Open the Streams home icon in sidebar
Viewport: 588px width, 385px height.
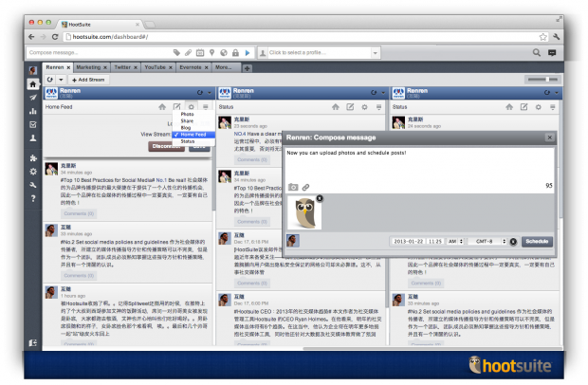point(33,84)
